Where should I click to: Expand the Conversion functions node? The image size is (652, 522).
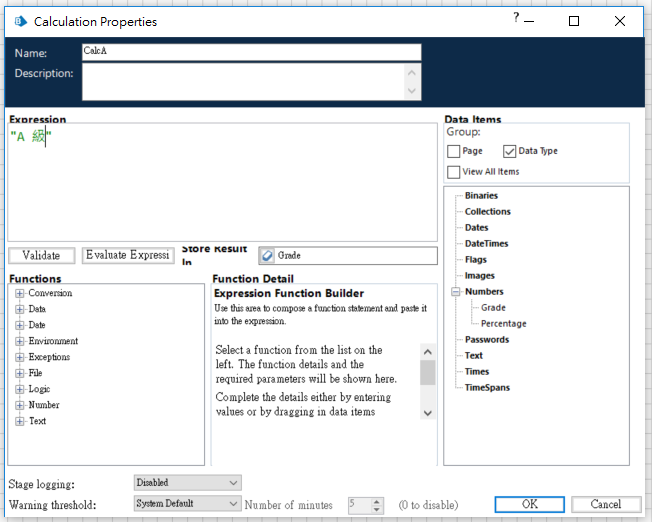pos(19,293)
